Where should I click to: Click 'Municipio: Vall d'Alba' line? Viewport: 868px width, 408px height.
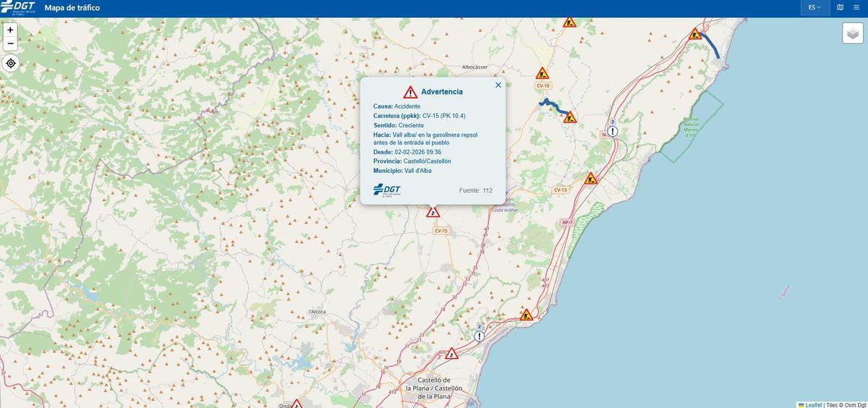pos(402,171)
